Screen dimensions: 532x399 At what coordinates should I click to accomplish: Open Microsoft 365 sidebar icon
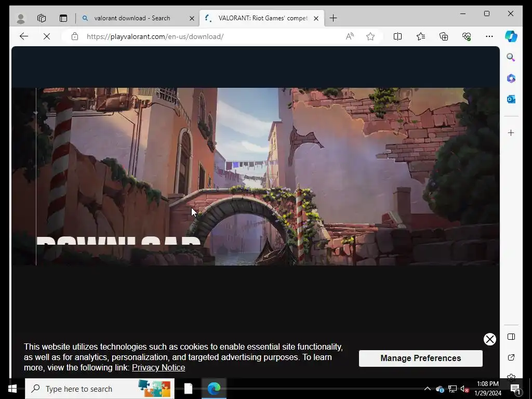(x=511, y=78)
